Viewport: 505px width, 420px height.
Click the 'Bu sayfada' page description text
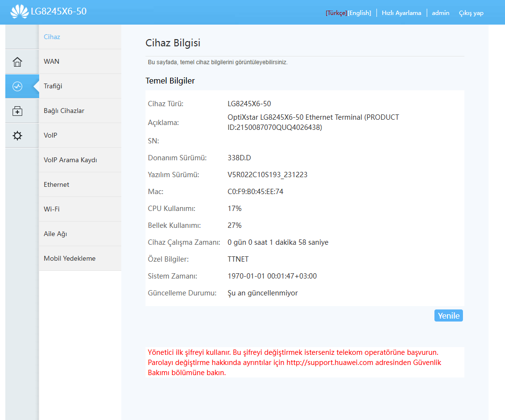pyautogui.click(x=218, y=62)
